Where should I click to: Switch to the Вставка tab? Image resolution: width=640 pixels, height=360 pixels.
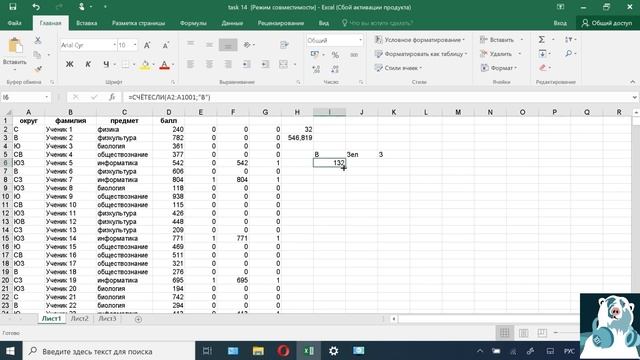coord(87,23)
